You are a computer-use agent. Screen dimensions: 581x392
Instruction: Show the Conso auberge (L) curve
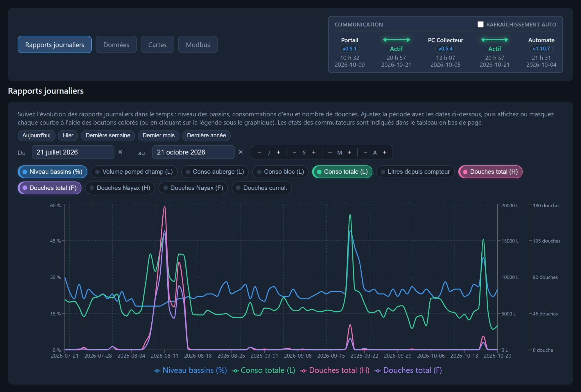pos(215,172)
